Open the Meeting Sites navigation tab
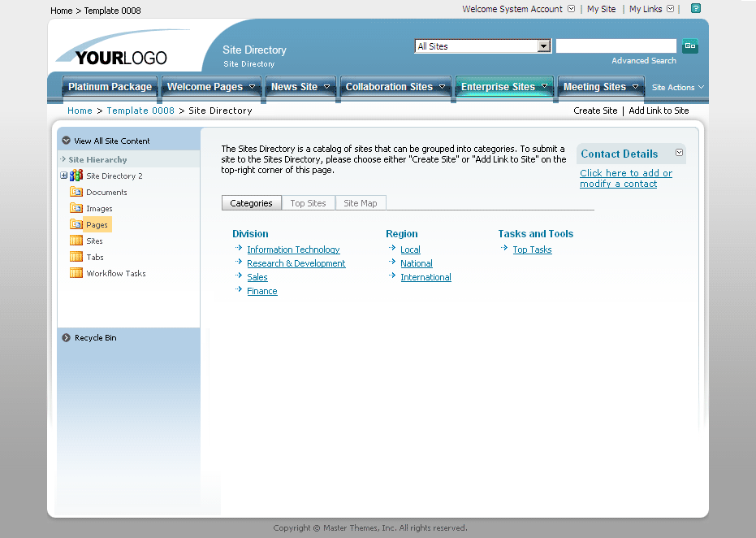 coord(595,86)
